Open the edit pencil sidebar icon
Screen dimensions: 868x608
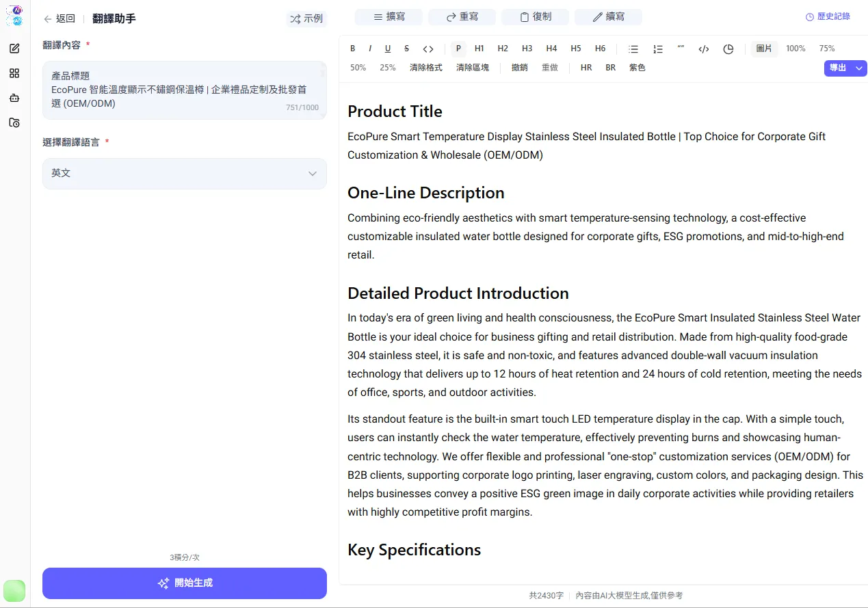point(14,49)
